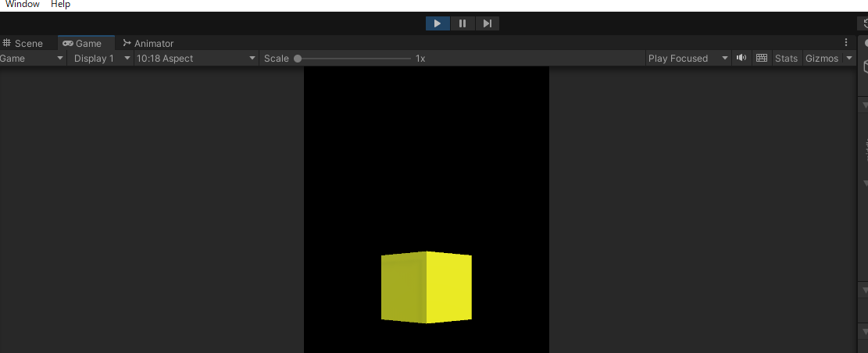Open the Game view type dropdown
The width and height of the screenshot is (868, 353).
click(33, 58)
